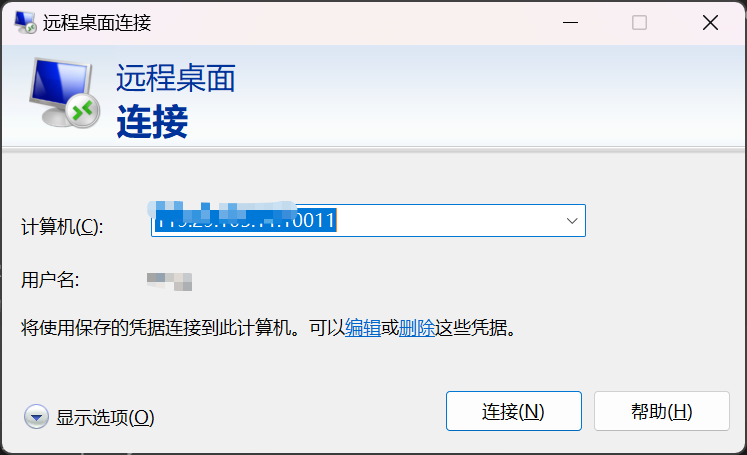This screenshot has height=455, width=747.
Task: Click the 编辑 link to edit credentials
Action: tap(363, 328)
